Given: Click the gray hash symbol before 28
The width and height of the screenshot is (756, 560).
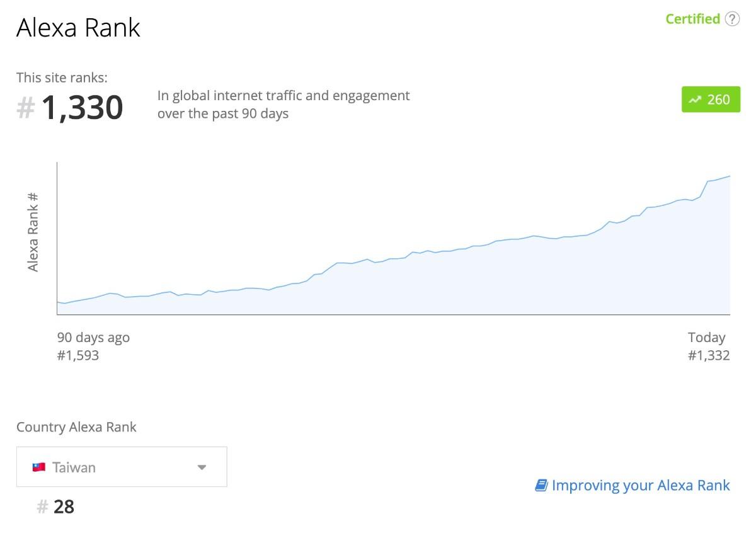Looking at the screenshot, I should (x=42, y=507).
